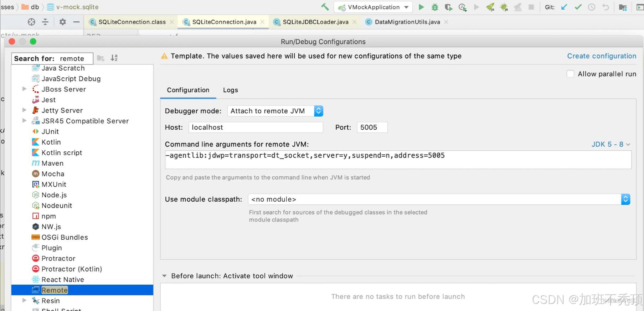This screenshot has width=644, height=311.
Task: Select the JBoss Server template
Action: point(63,89)
